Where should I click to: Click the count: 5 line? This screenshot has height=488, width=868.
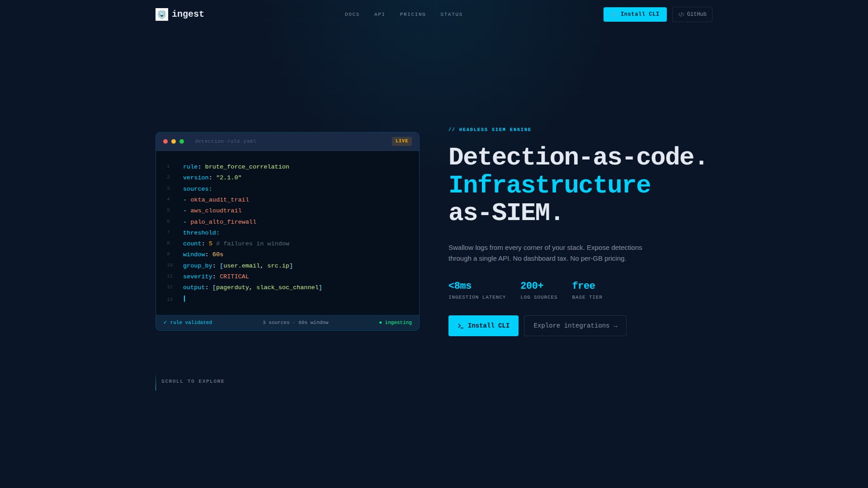click(236, 244)
